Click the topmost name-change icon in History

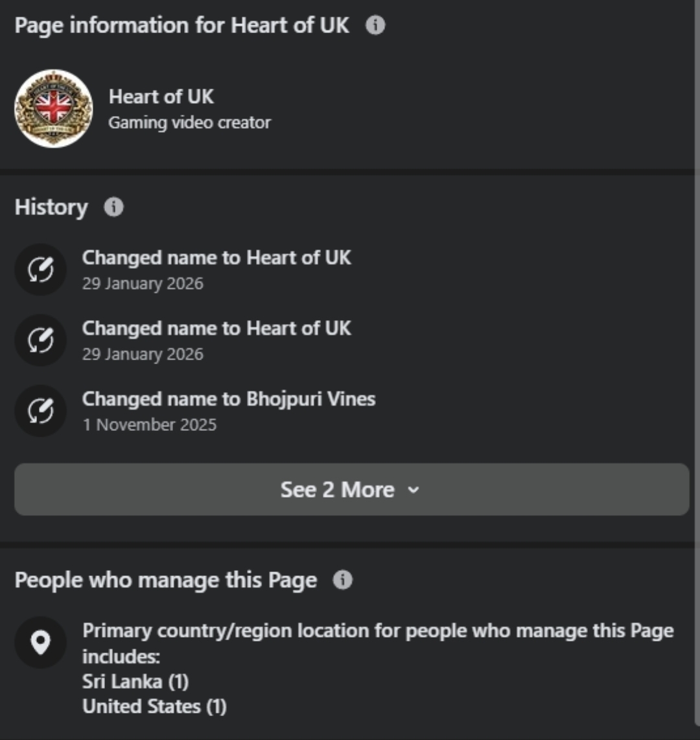[x=41, y=270]
